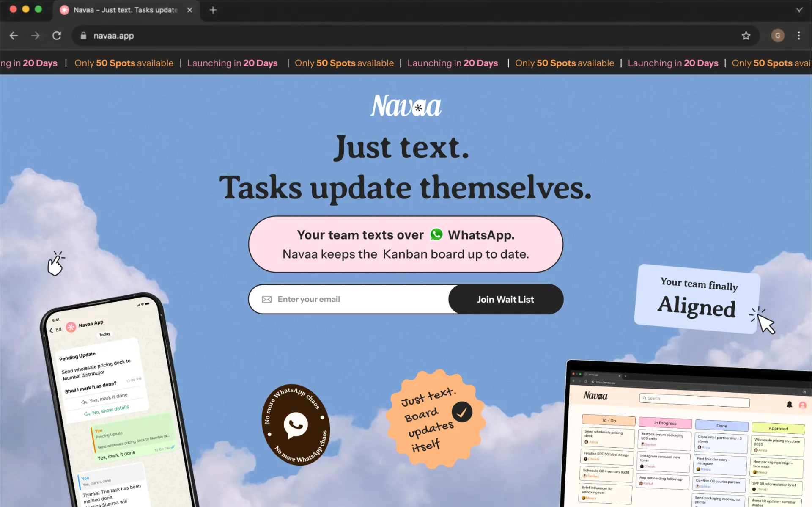Click the browser forward arrow

click(35, 36)
